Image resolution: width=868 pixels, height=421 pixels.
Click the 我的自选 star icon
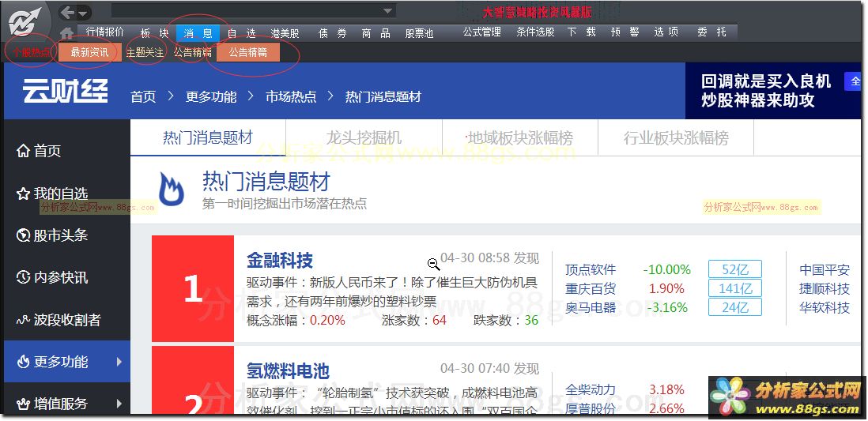[x=23, y=194]
